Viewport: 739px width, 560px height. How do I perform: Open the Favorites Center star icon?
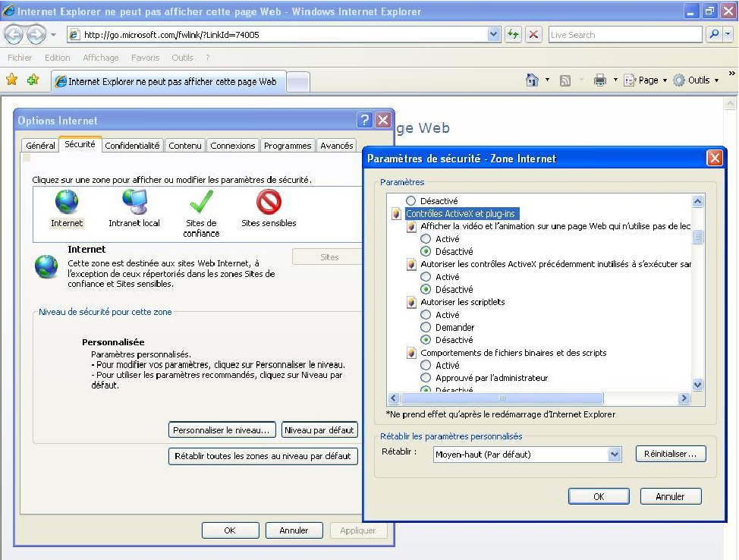pyautogui.click(x=12, y=80)
